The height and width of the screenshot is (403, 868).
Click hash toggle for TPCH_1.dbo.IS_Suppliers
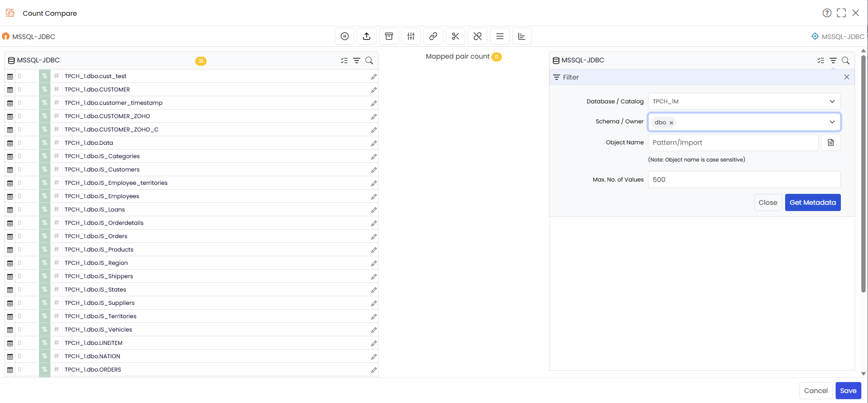[56, 303]
